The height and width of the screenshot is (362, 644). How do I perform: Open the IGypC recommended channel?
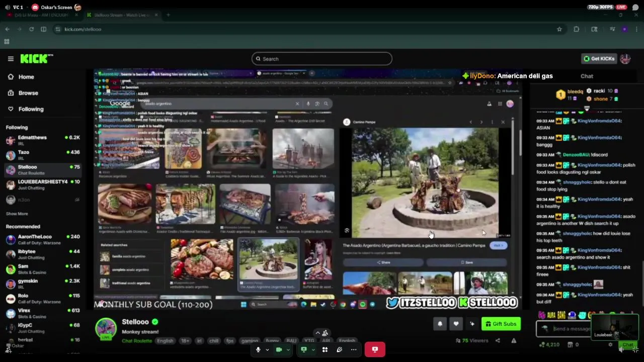pos(43,328)
